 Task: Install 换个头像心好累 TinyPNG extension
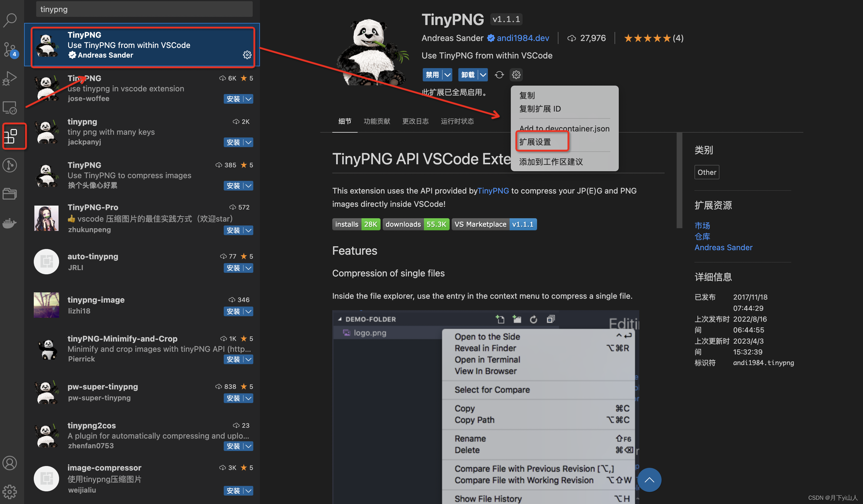(x=234, y=186)
